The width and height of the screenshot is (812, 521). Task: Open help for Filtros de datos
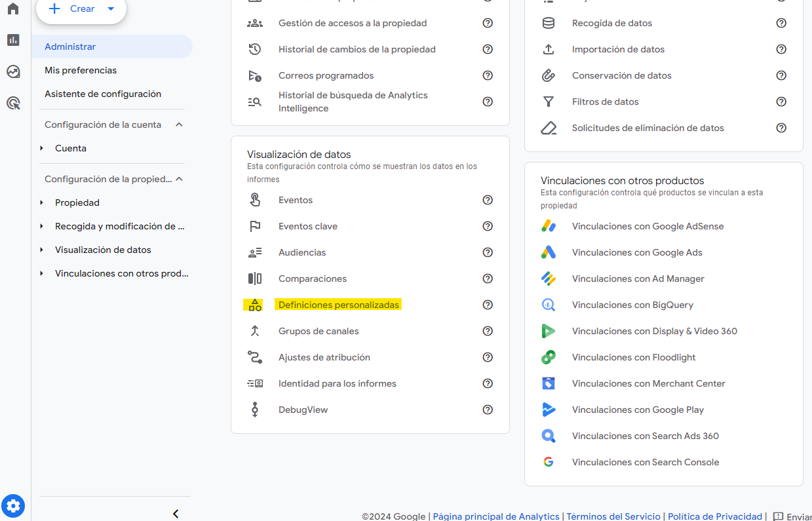tap(781, 102)
